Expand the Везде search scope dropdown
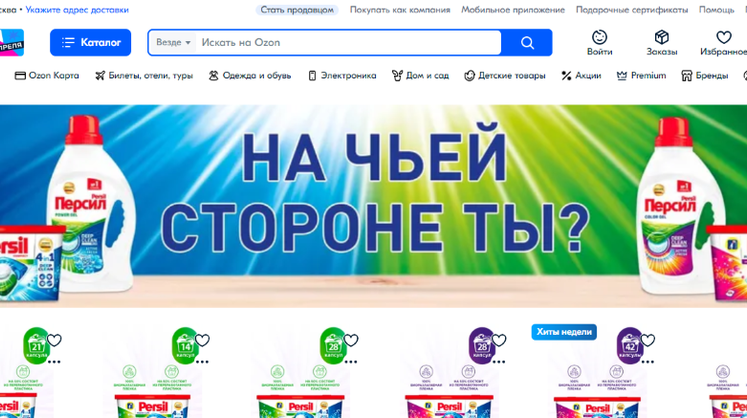This screenshot has height=418, width=747. coord(173,42)
